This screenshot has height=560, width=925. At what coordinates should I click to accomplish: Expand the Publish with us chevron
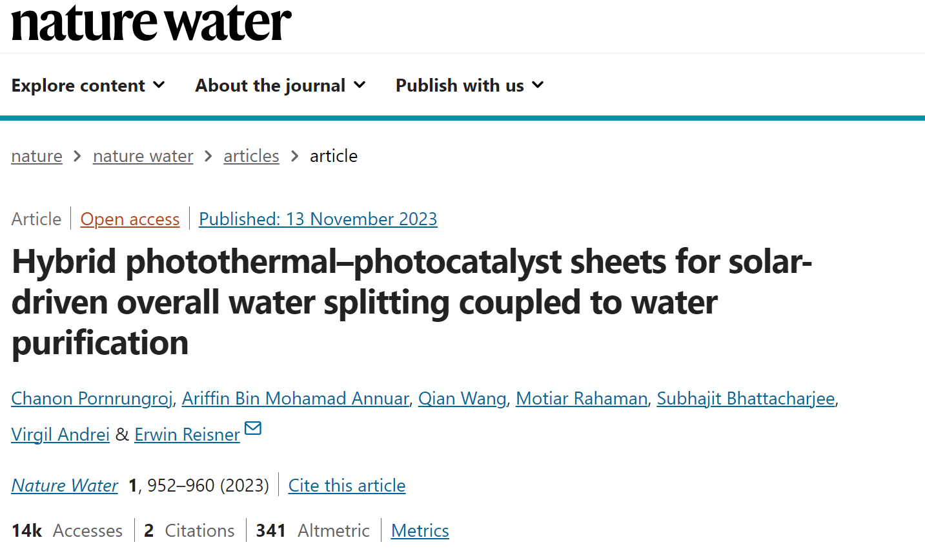tap(538, 85)
